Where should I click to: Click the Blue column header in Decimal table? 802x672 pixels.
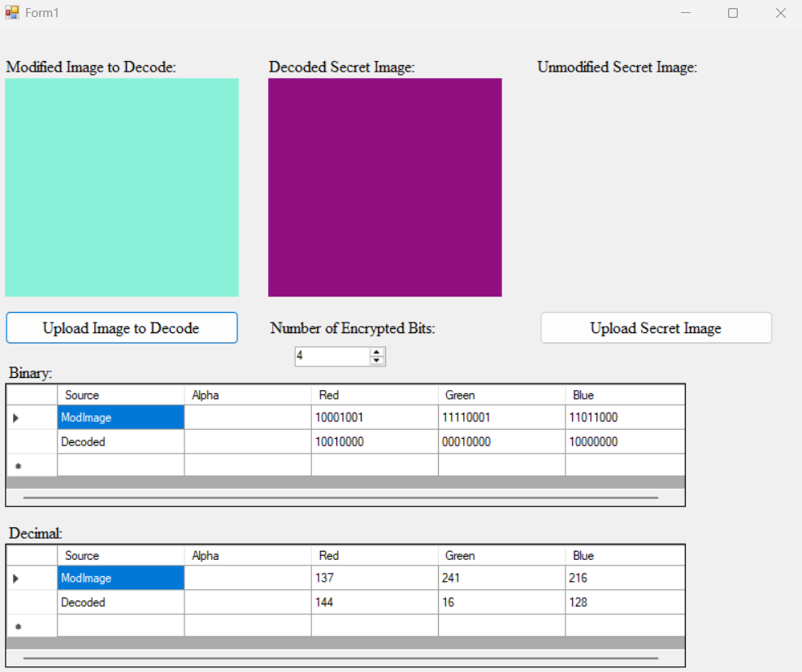point(624,556)
